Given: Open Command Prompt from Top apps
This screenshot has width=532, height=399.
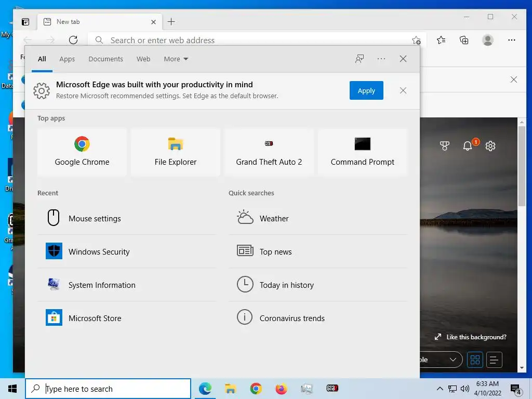Looking at the screenshot, I should coord(362,152).
